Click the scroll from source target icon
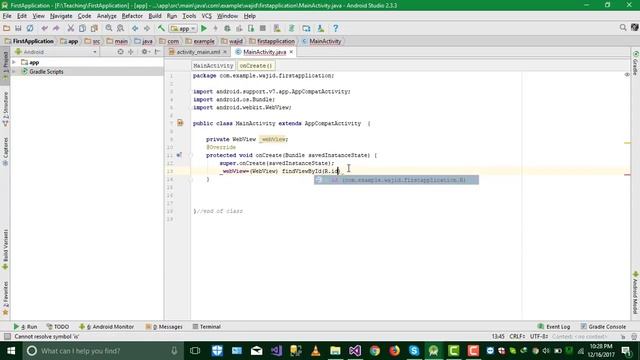The height and width of the screenshot is (360, 640). [120, 52]
